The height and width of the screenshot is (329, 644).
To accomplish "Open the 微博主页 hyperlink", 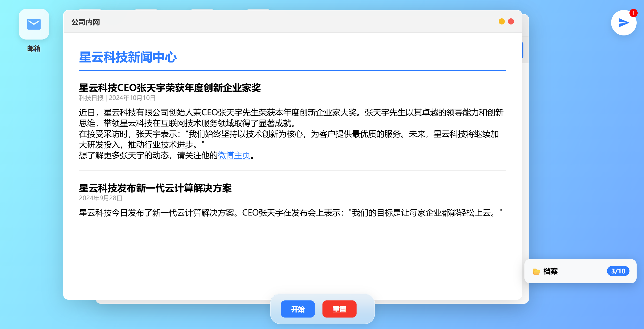I will pos(234,155).
